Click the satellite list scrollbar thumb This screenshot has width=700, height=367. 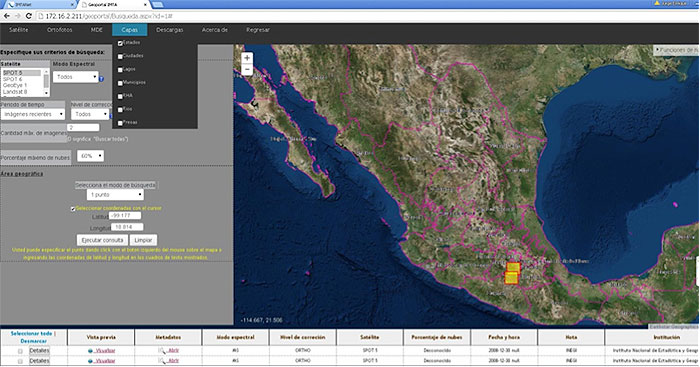click(46, 80)
